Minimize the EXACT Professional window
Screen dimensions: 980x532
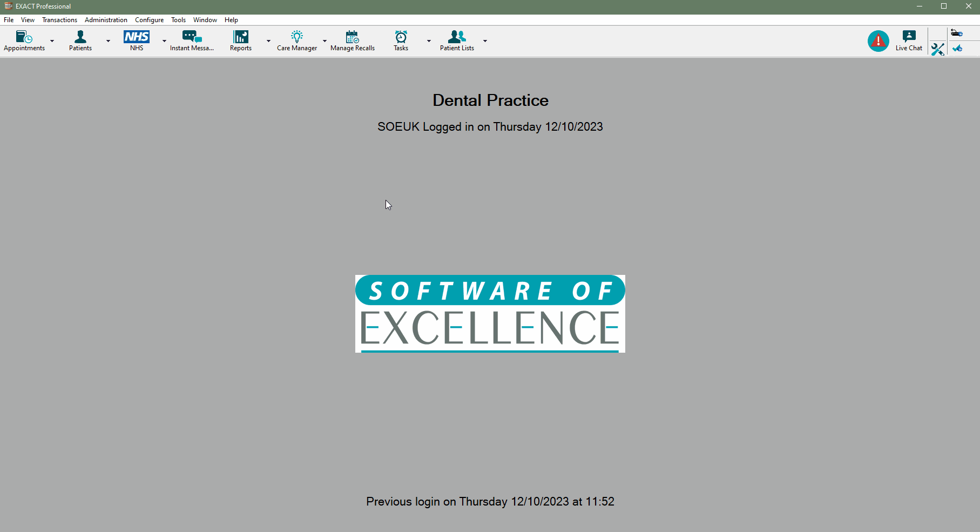[919, 6]
